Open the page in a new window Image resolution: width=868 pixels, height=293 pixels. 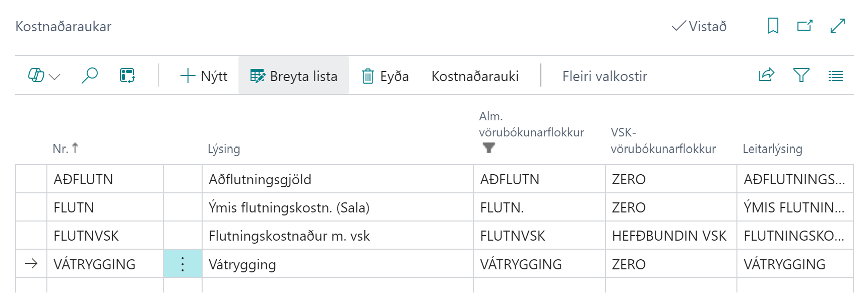click(x=804, y=26)
